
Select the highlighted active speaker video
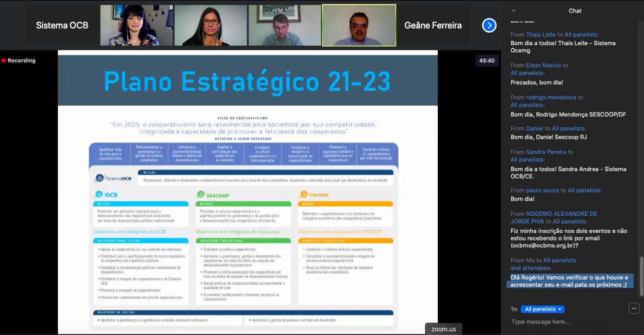point(359,25)
